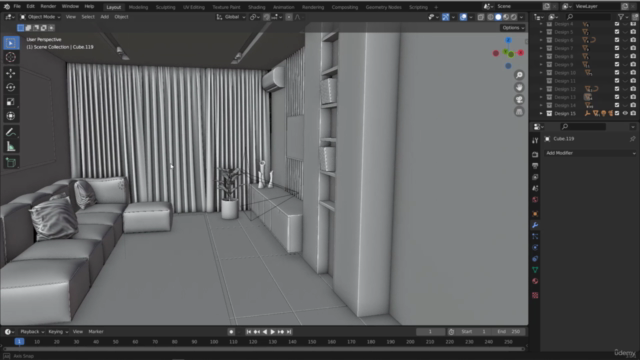Viewport: 640px width, 360px height.
Task: Switch to the Modeling workspace tab
Action: pyautogui.click(x=138, y=7)
